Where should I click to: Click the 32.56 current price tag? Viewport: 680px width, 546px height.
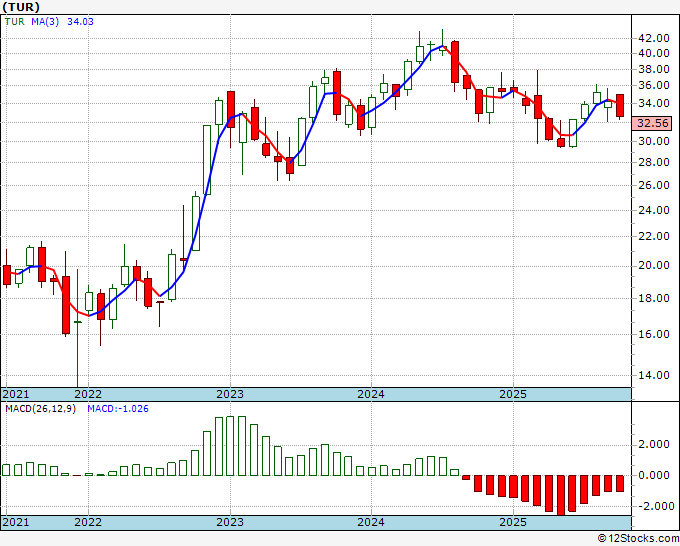click(653, 123)
